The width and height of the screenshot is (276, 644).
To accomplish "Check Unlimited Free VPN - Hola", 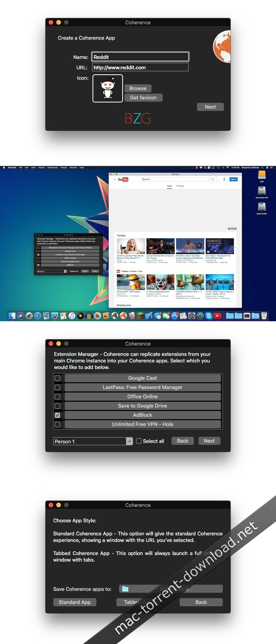I will coord(57,424).
